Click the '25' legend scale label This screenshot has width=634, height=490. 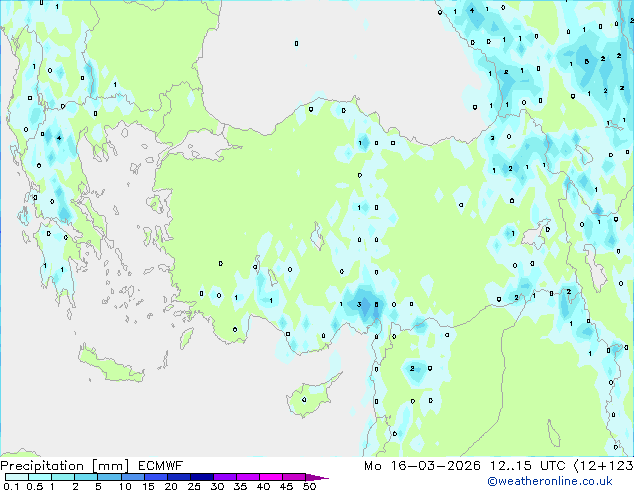tap(194, 486)
